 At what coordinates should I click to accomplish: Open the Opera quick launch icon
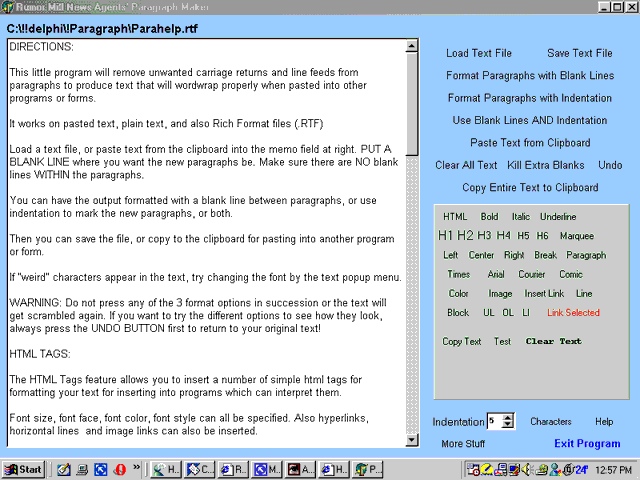(120, 470)
